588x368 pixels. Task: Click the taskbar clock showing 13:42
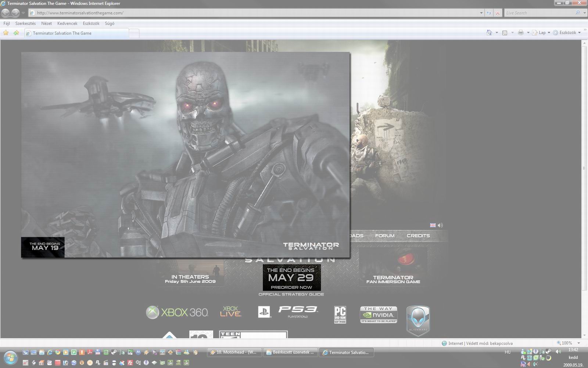click(x=573, y=350)
